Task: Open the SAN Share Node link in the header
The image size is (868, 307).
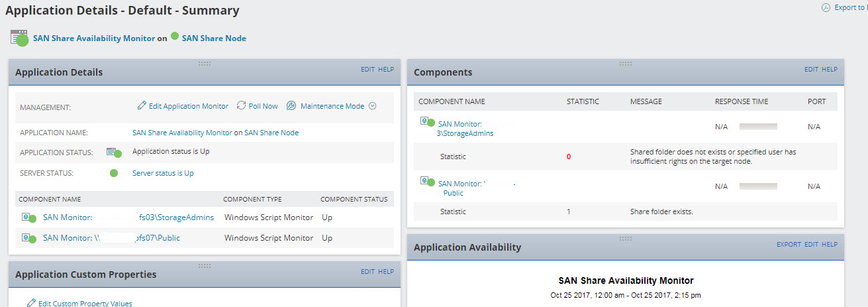Action: [214, 38]
